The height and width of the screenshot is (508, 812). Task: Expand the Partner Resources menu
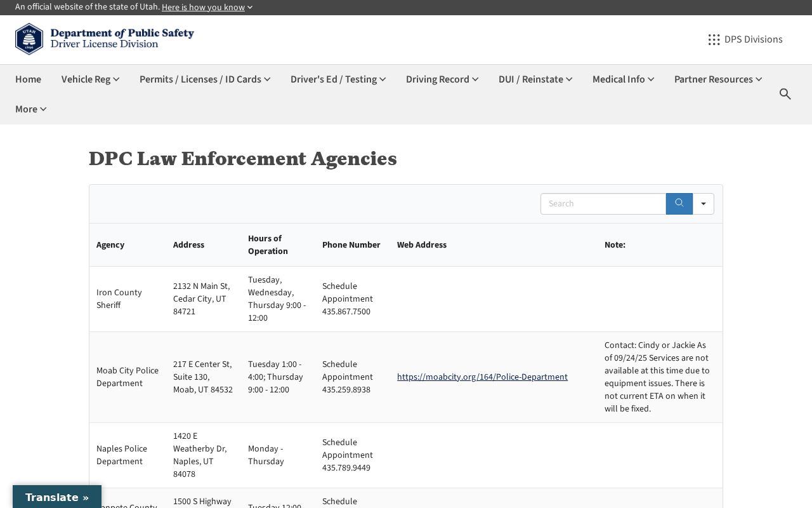point(718,79)
